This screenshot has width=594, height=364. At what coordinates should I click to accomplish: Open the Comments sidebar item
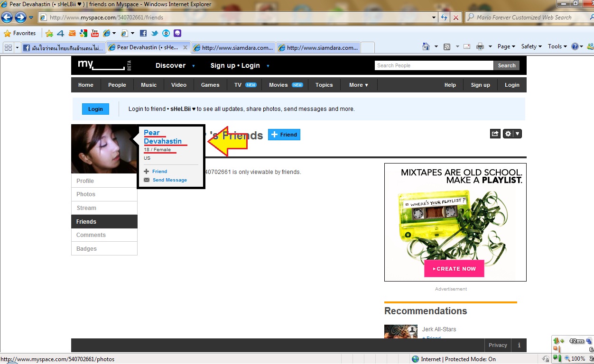pos(104,235)
